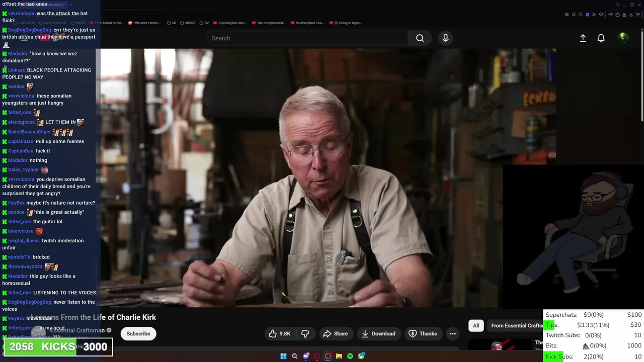
Task: Click the video player to pause playback
Action: coord(328,177)
